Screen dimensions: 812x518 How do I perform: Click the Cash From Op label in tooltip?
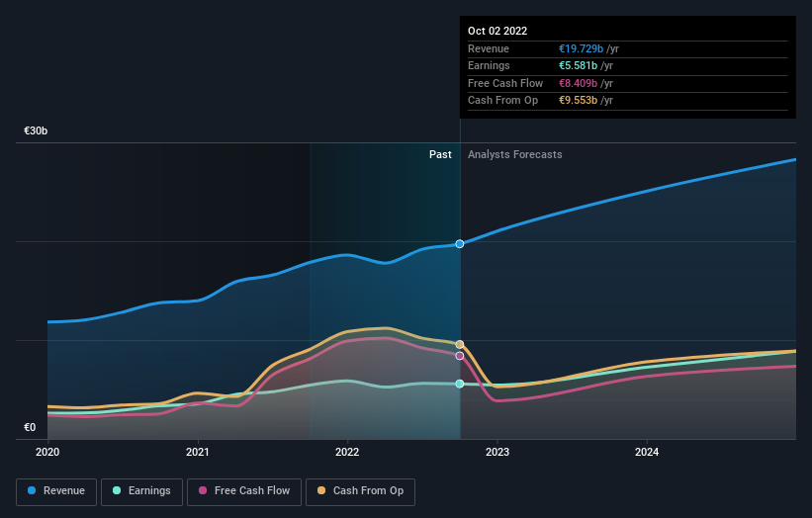[x=502, y=101]
